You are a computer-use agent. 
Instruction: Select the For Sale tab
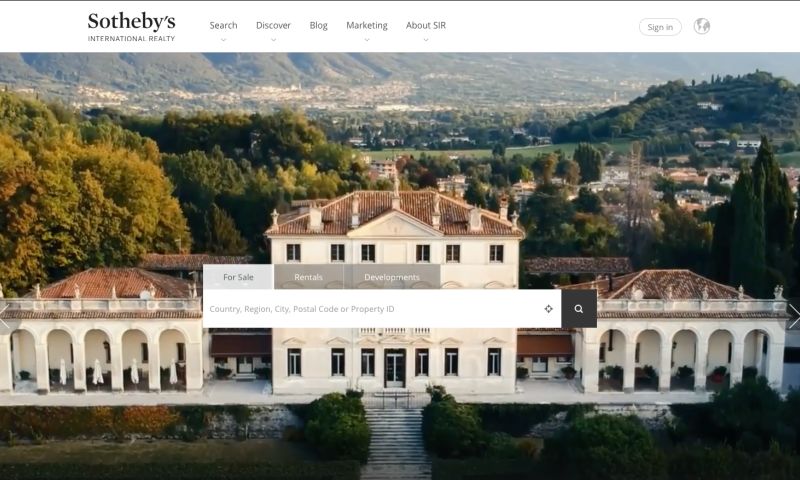pos(238,277)
